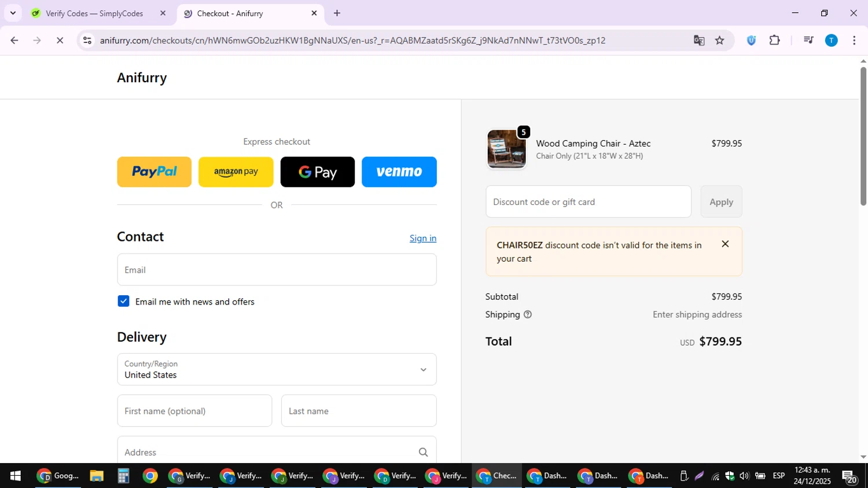The image size is (868, 488).
Task: Go back to the previous page
Action: point(14,41)
